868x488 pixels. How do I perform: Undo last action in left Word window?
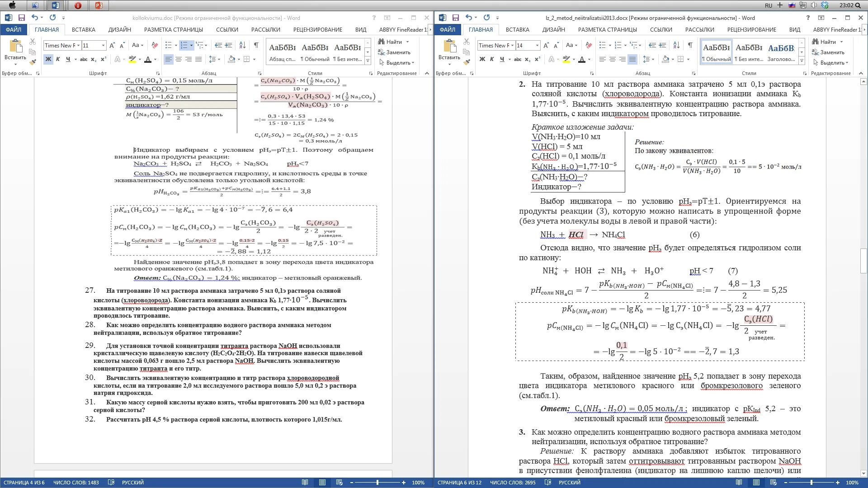click(34, 18)
